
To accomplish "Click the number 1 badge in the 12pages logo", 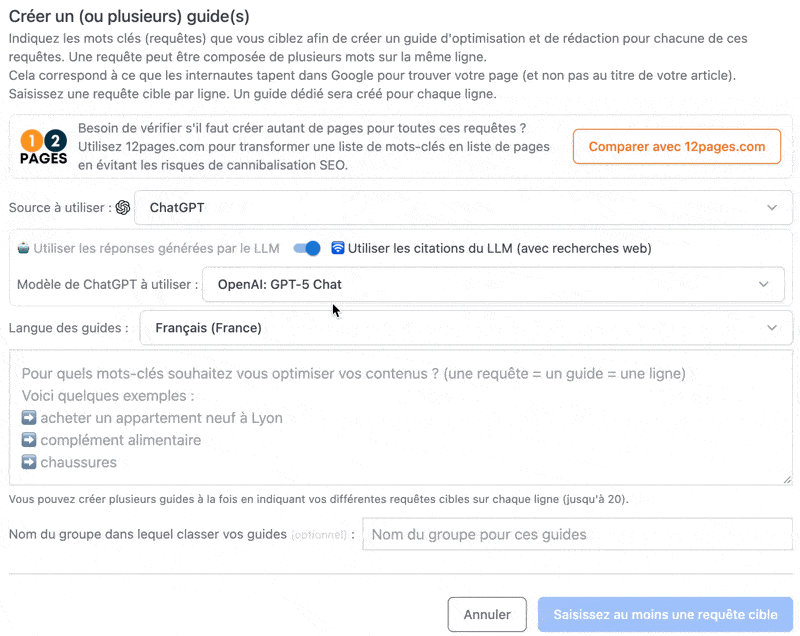I will pos(31,140).
